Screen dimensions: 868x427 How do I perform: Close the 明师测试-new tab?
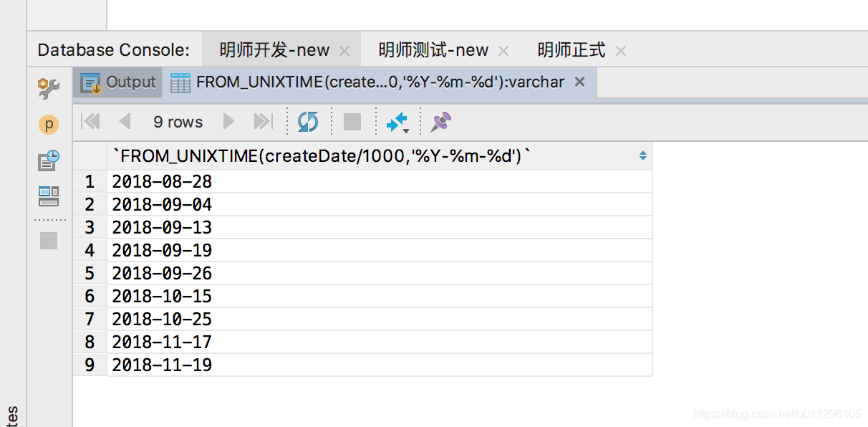pos(503,51)
